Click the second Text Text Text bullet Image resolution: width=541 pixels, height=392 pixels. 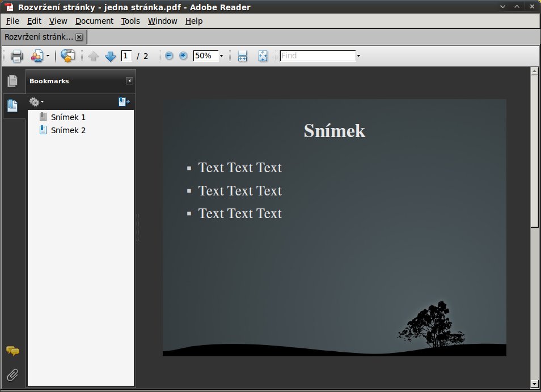coord(240,191)
